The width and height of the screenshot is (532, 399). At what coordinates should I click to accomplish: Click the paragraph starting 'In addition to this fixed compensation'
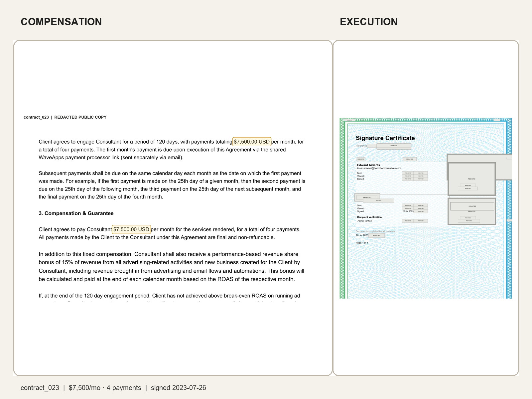tap(172, 267)
